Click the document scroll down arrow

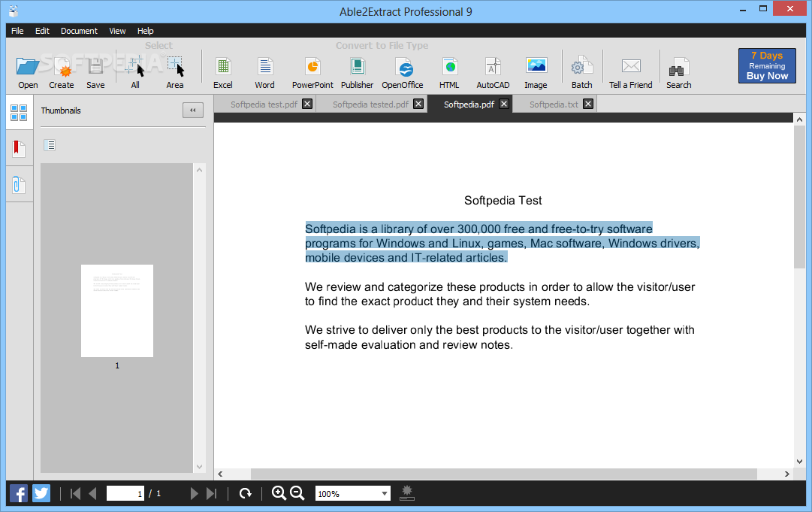click(x=799, y=461)
